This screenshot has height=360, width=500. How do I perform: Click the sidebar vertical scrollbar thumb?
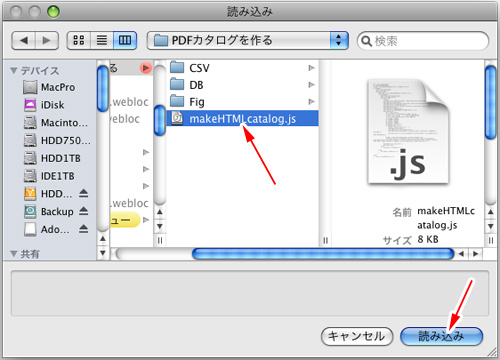click(x=103, y=89)
